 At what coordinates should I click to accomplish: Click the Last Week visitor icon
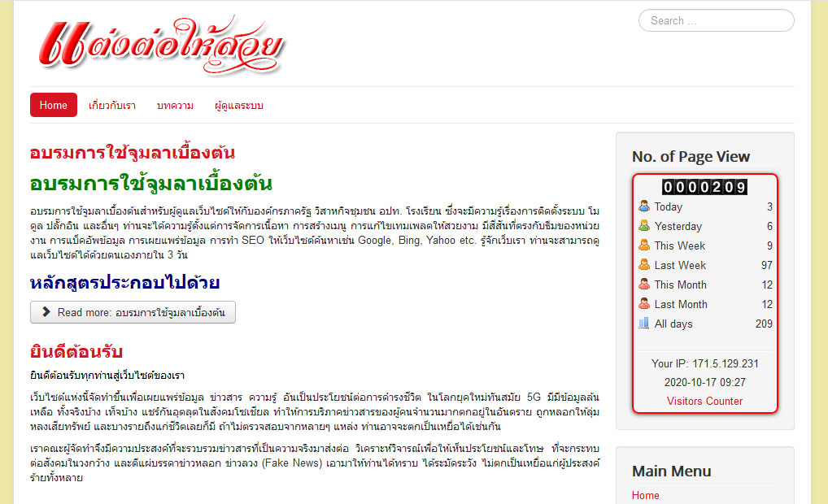coord(644,265)
